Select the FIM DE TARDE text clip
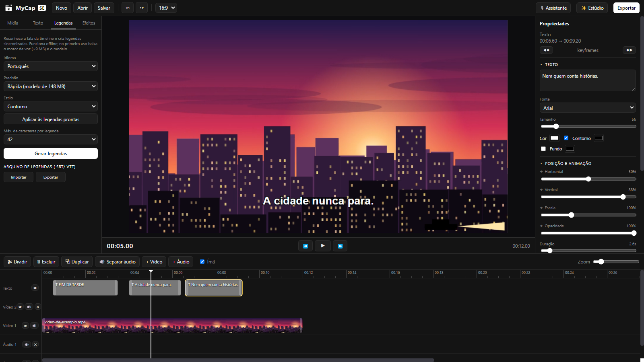 (x=85, y=288)
